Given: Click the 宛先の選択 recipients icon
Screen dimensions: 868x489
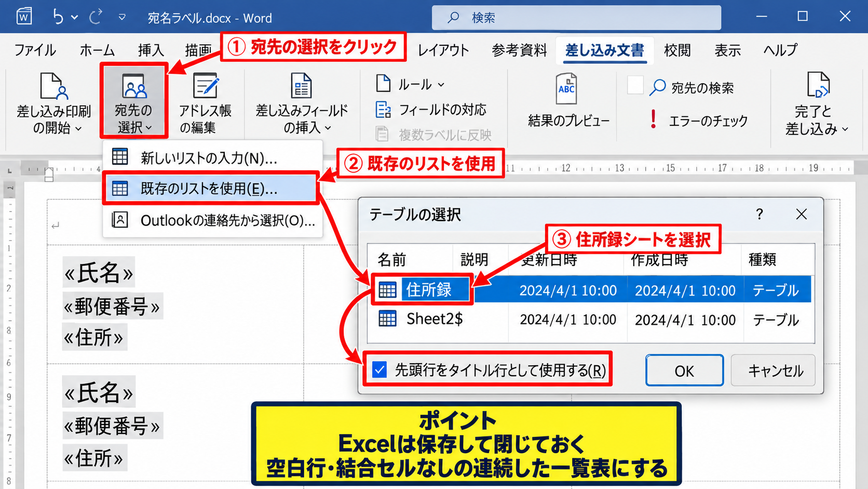Looking at the screenshot, I should 134,86.
